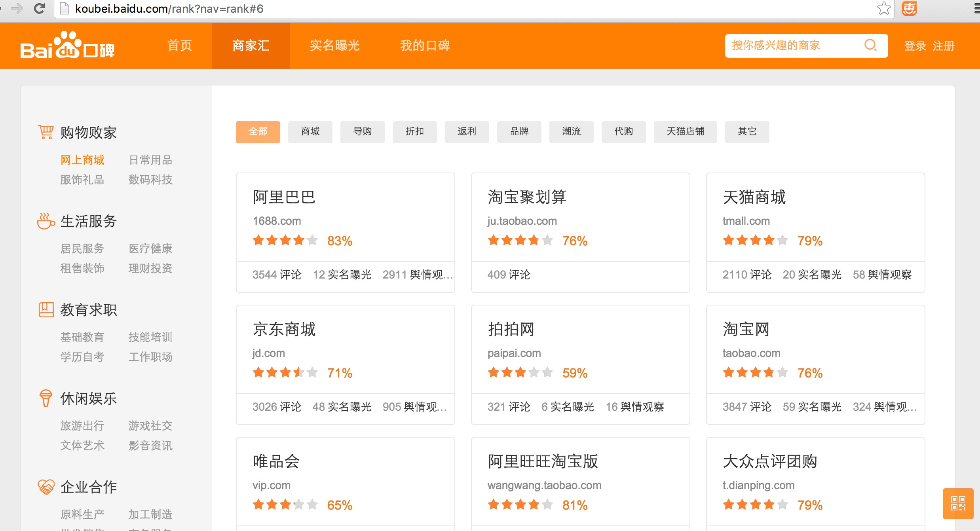The height and width of the screenshot is (531, 980).
Task: Open the 阿里巴巴 merchant card title
Action: pyautogui.click(x=284, y=197)
